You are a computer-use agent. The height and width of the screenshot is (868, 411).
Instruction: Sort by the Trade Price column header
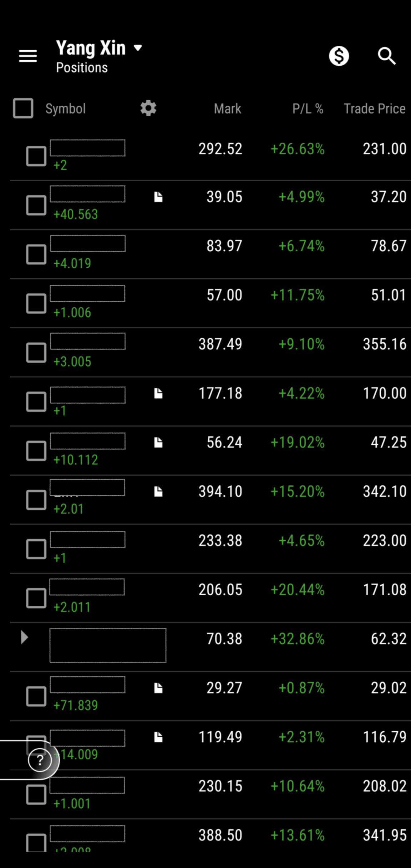click(374, 108)
